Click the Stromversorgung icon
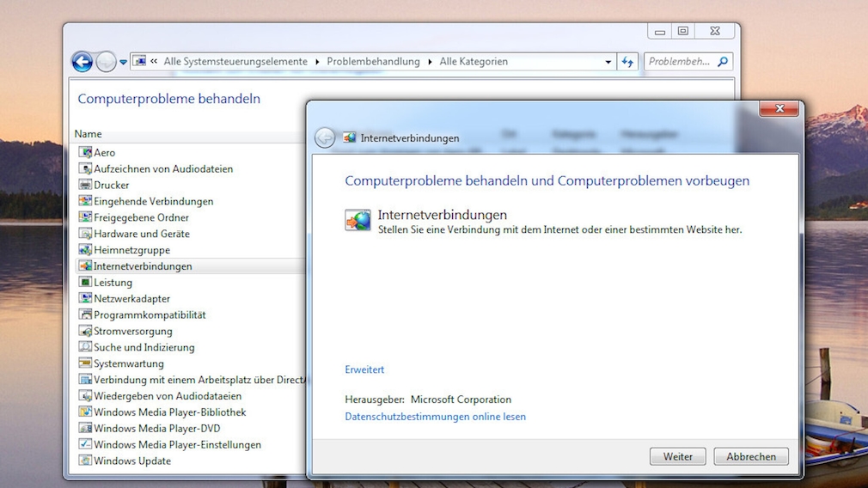This screenshot has height=488, width=868. [85, 332]
